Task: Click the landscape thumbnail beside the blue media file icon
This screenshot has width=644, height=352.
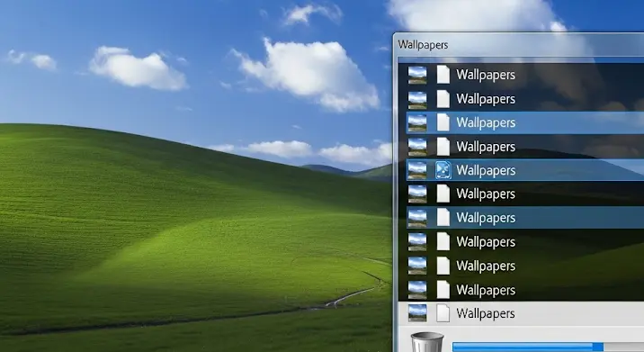Action: pos(416,170)
